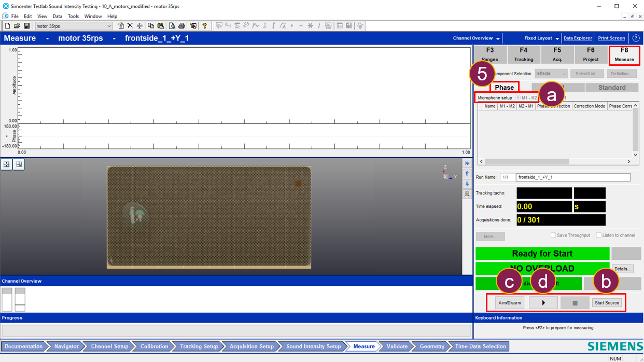This screenshot has width=644, height=362.
Task: Click the New project icon
Action: pyautogui.click(x=7, y=26)
